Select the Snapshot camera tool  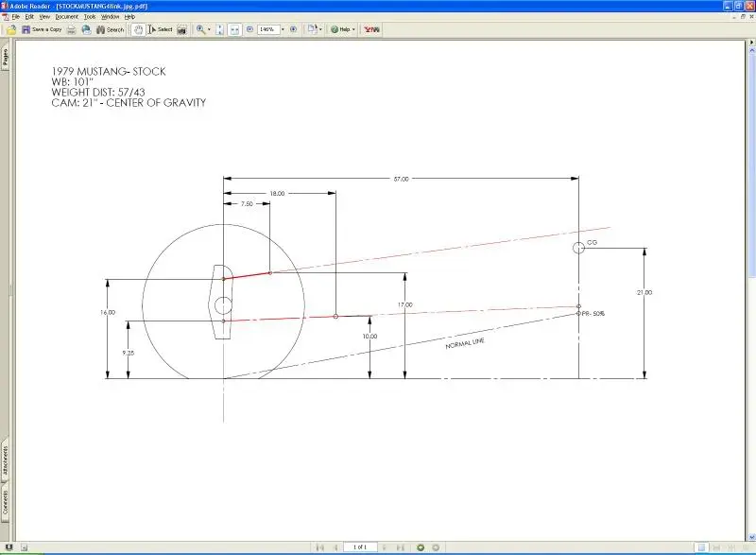coord(181,30)
